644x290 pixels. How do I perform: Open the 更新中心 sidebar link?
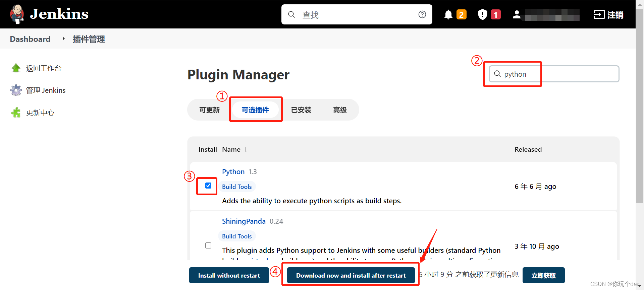click(x=40, y=113)
